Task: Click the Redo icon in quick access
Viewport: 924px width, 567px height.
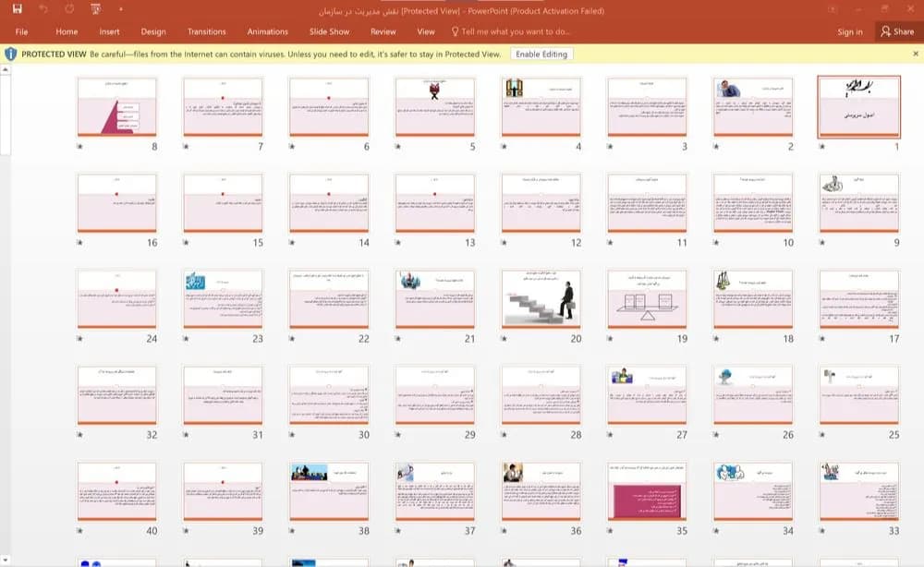Action: (x=69, y=9)
